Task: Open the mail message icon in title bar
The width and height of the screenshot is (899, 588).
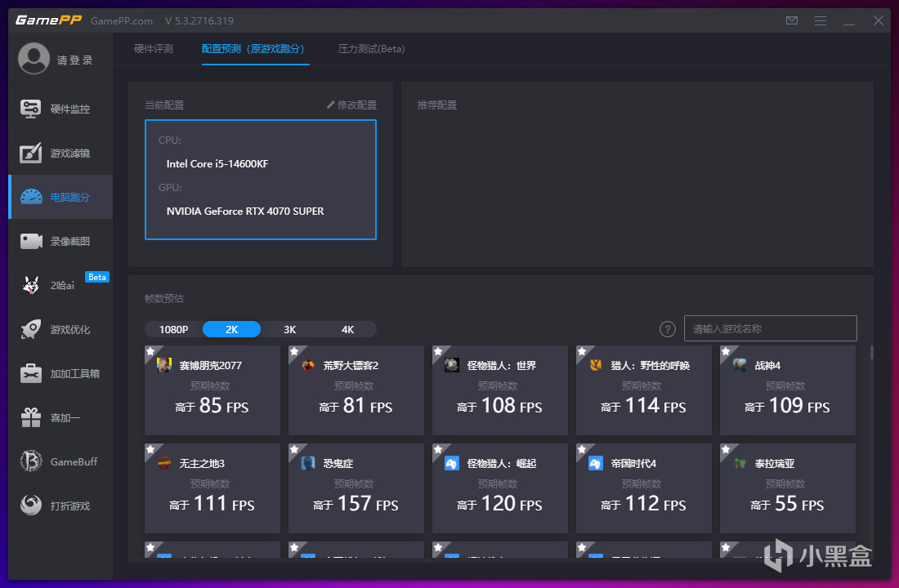Action: pos(792,20)
